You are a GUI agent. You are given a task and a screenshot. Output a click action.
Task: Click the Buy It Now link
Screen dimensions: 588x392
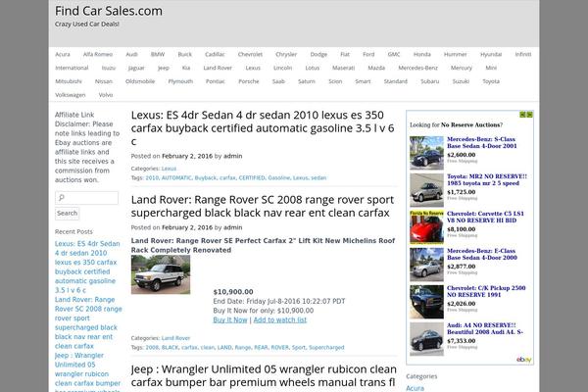pyautogui.click(x=230, y=320)
